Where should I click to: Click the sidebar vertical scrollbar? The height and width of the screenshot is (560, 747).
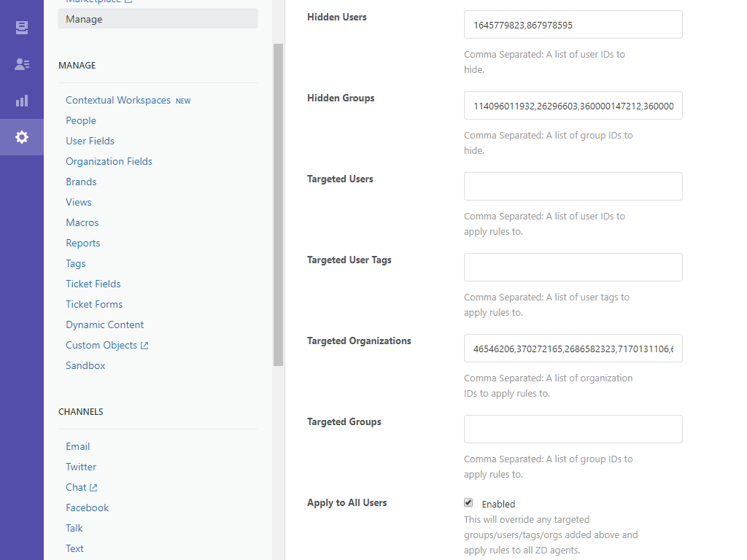click(x=278, y=204)
